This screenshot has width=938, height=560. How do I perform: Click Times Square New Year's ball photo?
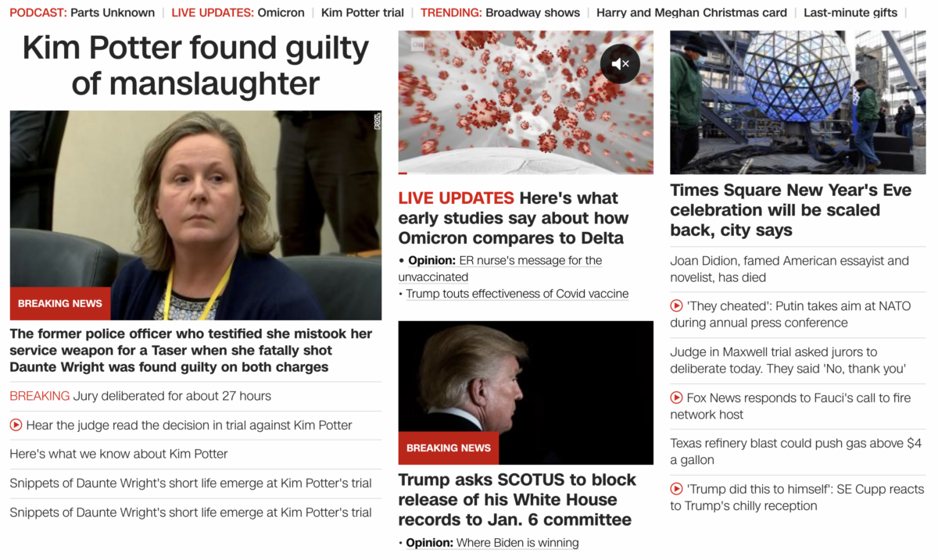point(798,102)
